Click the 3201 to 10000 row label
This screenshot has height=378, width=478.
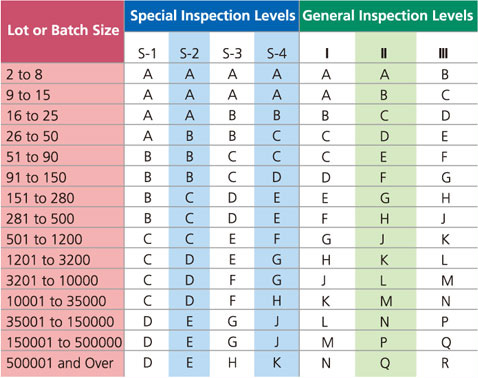pos(52,281)
